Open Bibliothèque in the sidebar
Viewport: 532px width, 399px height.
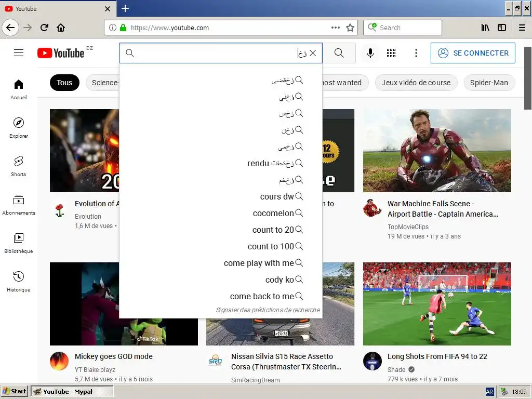(x=19, y=243)
